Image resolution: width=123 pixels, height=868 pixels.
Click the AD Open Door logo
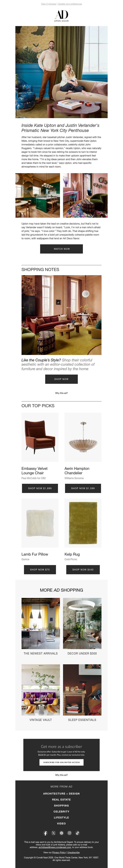point(61,16)
